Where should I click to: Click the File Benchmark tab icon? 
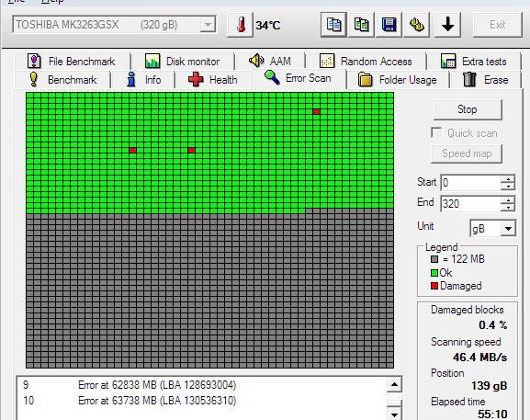[34, 62]
